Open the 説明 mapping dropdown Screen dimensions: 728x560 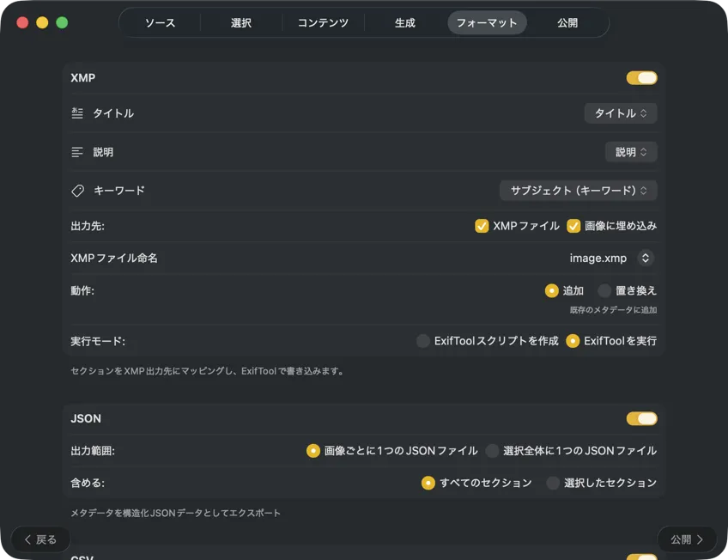631,151
